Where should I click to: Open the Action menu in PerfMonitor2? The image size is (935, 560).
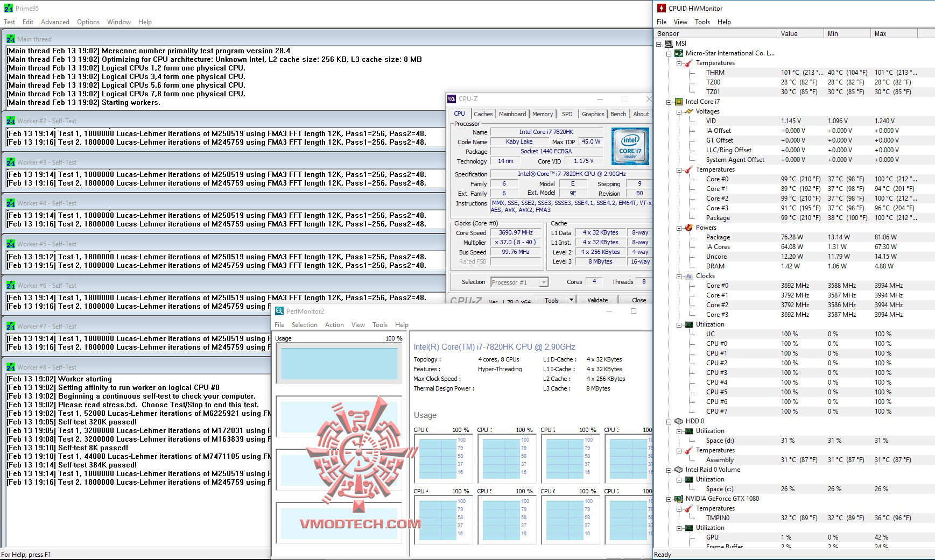334,325
